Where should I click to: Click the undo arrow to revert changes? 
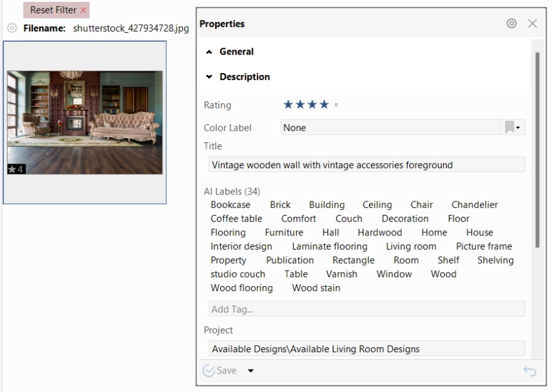pos(530,371)
